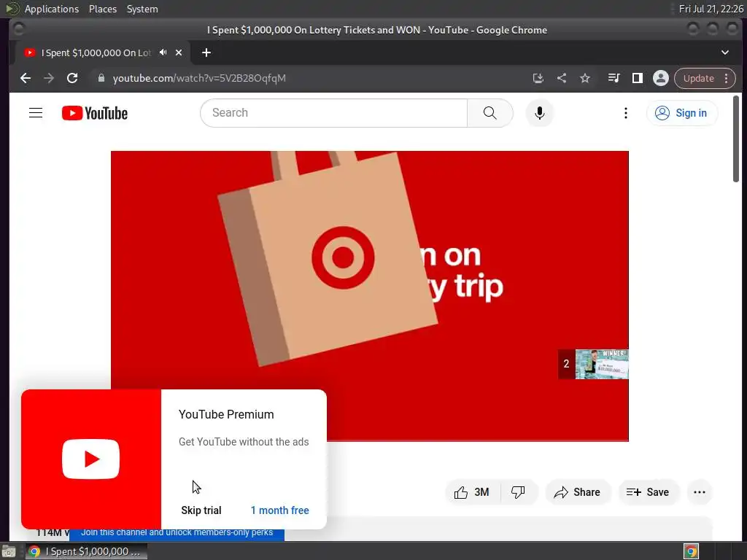Viewport: 747px width, 560px height.
Task: Click the YouTube Premium logo image
Action: tap(91, 459)
